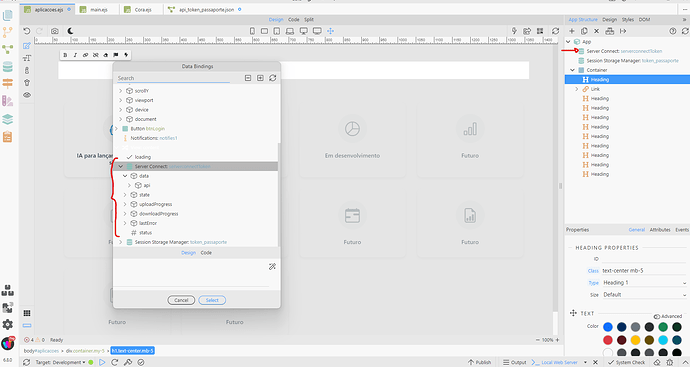
Task: Click the Undo arrow in toolbar
Action: pyautogui.click(x=26, y=31)
